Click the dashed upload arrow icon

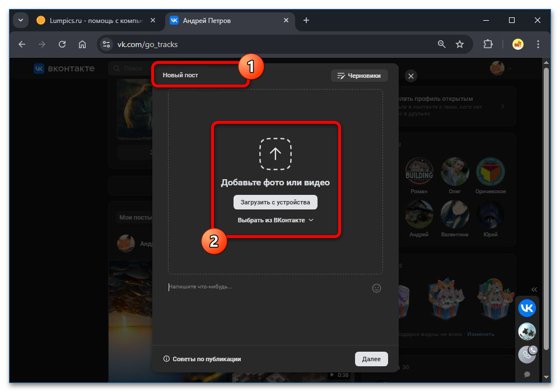coord(276,154)
